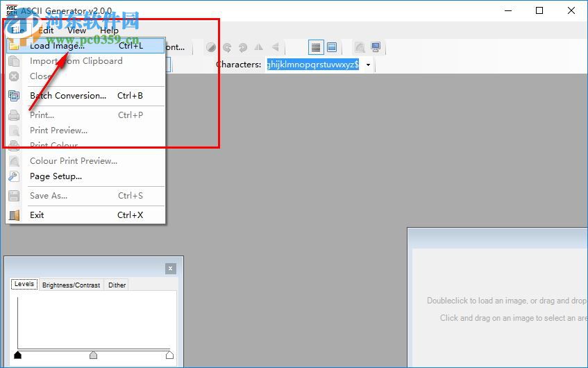Click the grey midpoint levels slider
588x368 pixels.
pyautogui.click(x=94, y=355)
